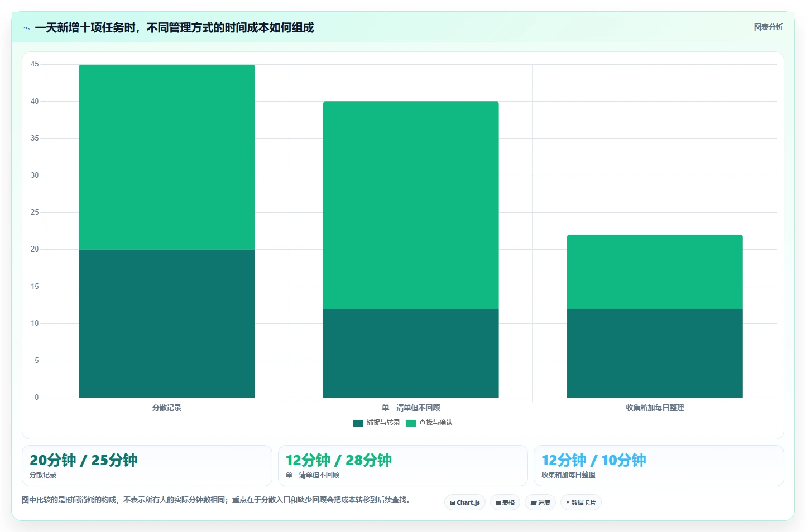
Task: Click the 收集箱加每日整理 x-axis label
Action: tap(655, 408)
